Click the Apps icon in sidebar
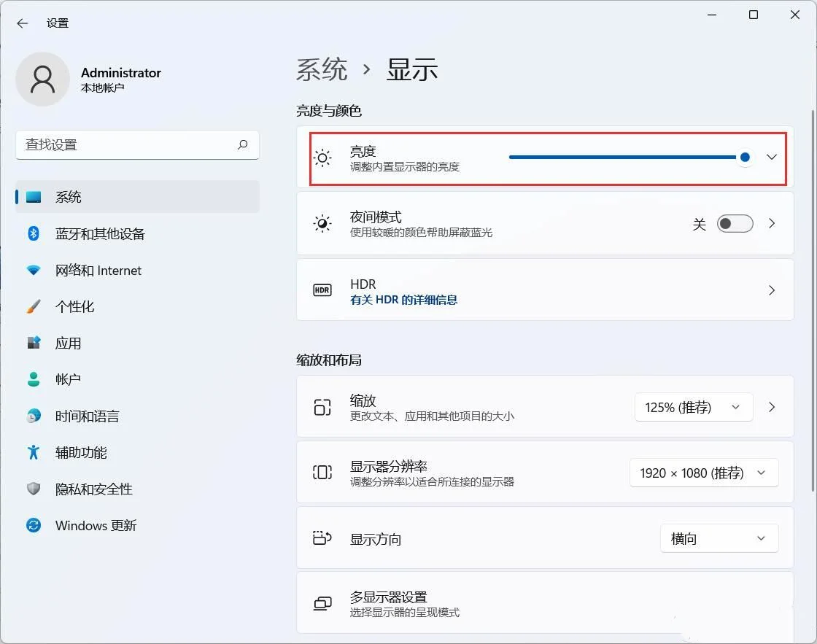Screen dimensions: 817x644 (x=34, y=343)
